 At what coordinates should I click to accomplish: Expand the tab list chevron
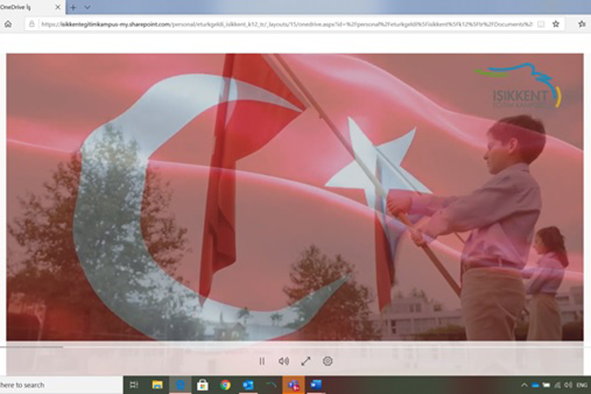tap(87, 7)
